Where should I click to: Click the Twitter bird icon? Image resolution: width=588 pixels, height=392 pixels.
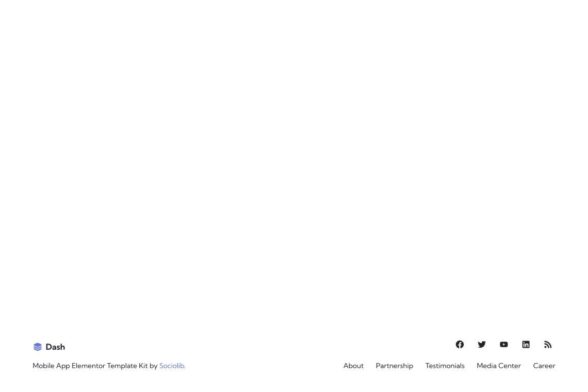click(x=482, y=345)
